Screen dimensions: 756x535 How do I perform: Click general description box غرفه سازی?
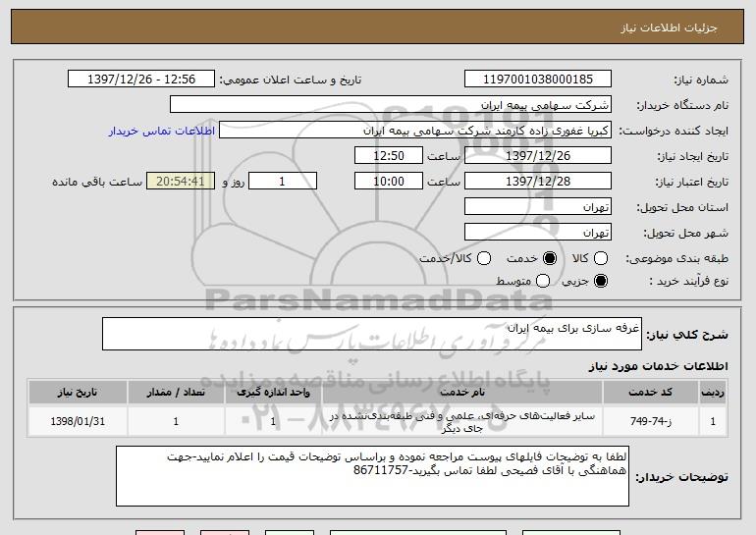coord(372,334)
